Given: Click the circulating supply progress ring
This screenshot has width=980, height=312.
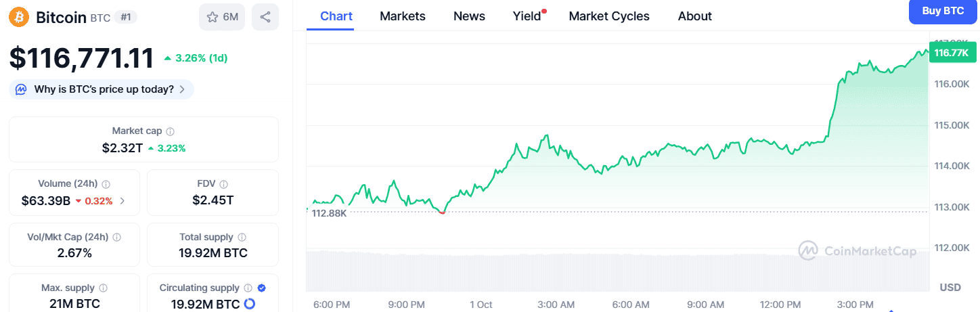Looking at the screenshot, I should click(249, 304).
